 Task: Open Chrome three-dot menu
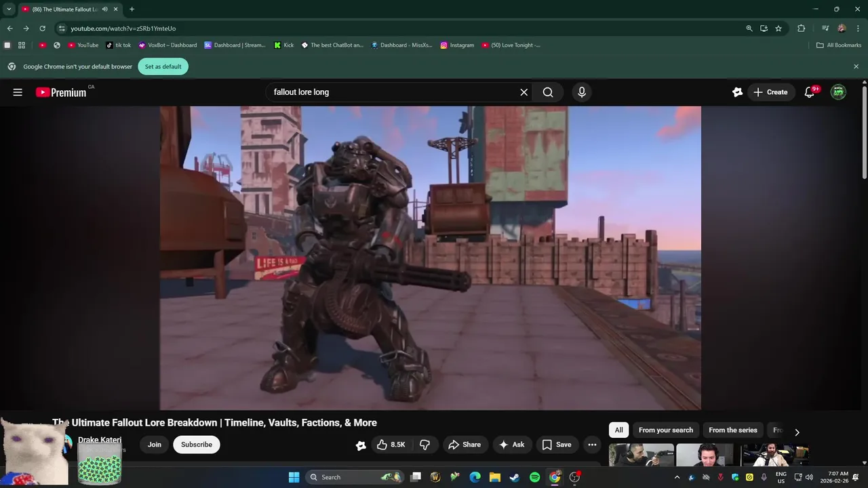[x=858, y=28]
